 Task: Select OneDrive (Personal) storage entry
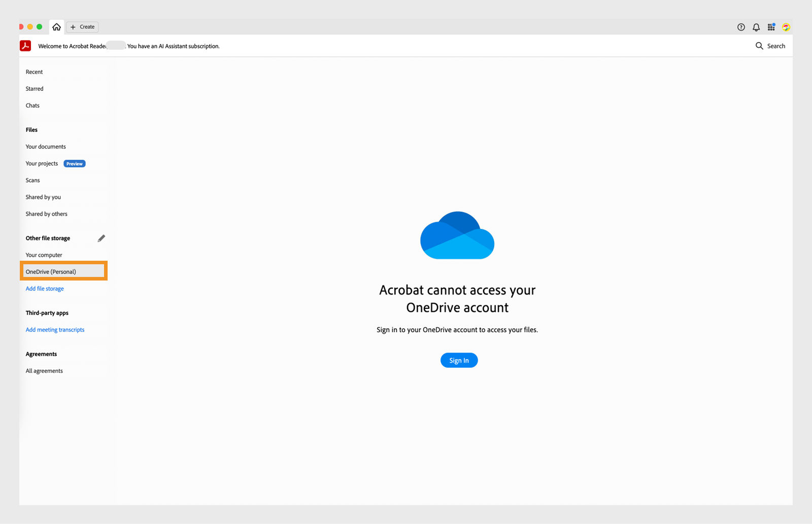(x=51, y=271)
